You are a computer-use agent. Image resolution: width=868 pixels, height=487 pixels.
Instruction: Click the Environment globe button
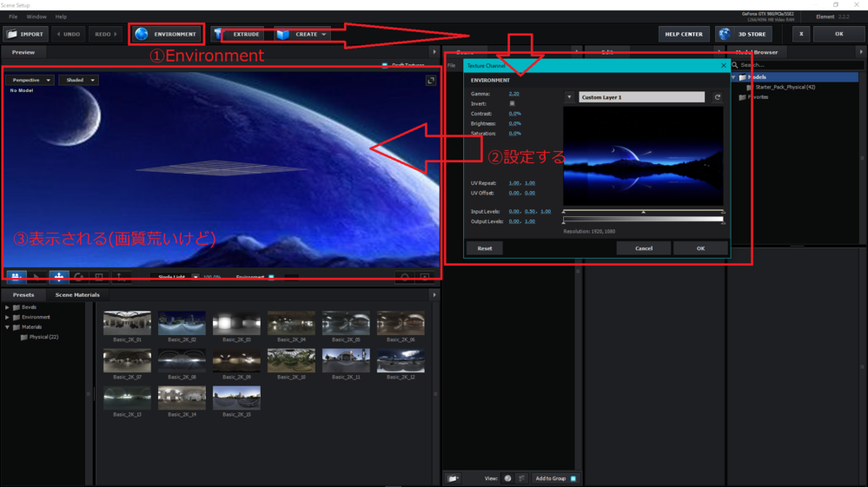click(166, 35)
